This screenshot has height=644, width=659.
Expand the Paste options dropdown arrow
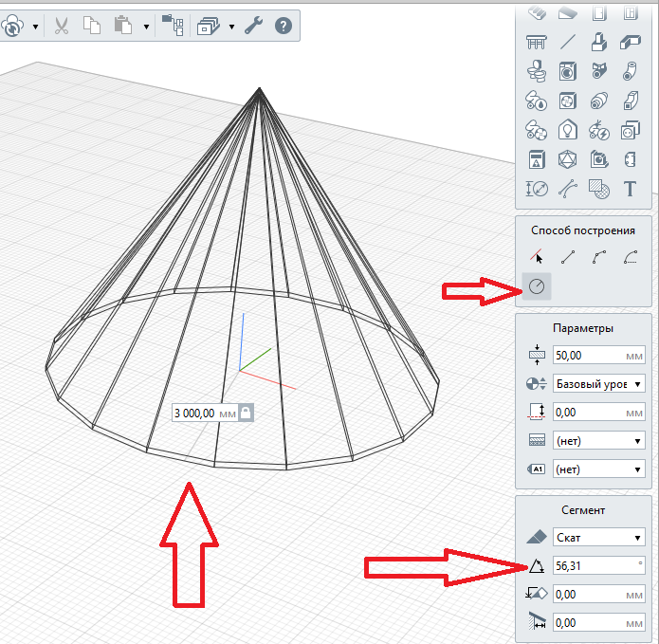[146, 27]
